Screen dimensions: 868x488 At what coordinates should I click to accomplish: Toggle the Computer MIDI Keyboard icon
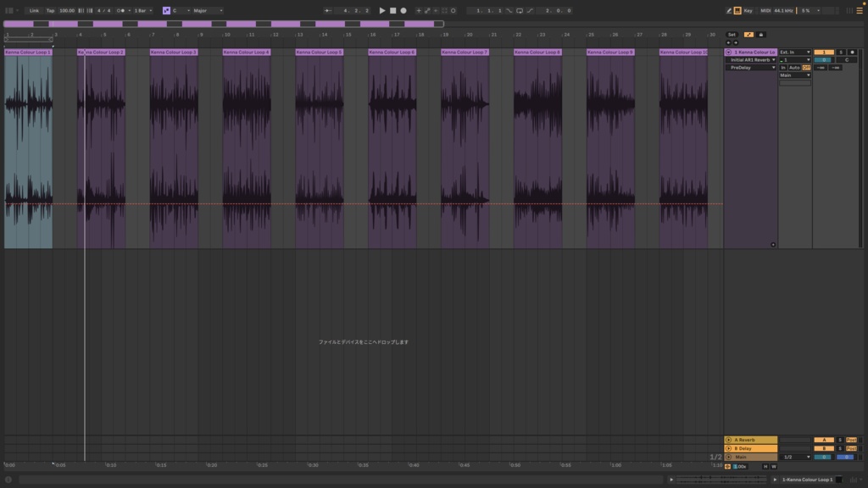click(738, 10)
